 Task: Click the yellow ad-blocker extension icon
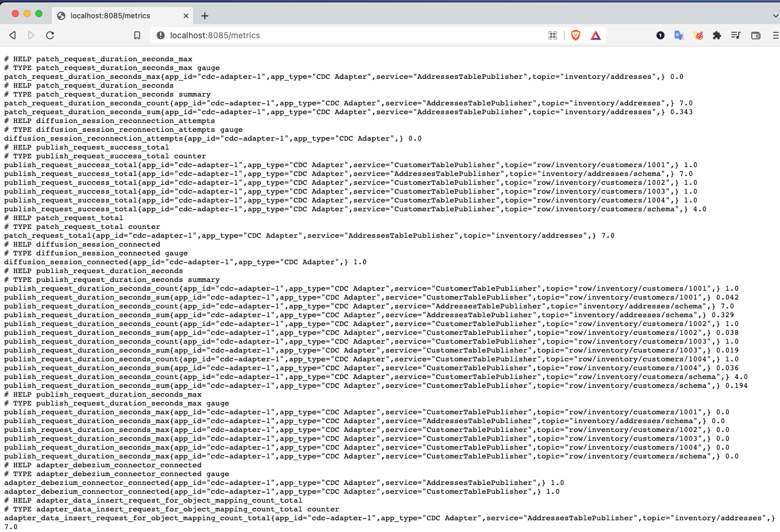(698, 35)
